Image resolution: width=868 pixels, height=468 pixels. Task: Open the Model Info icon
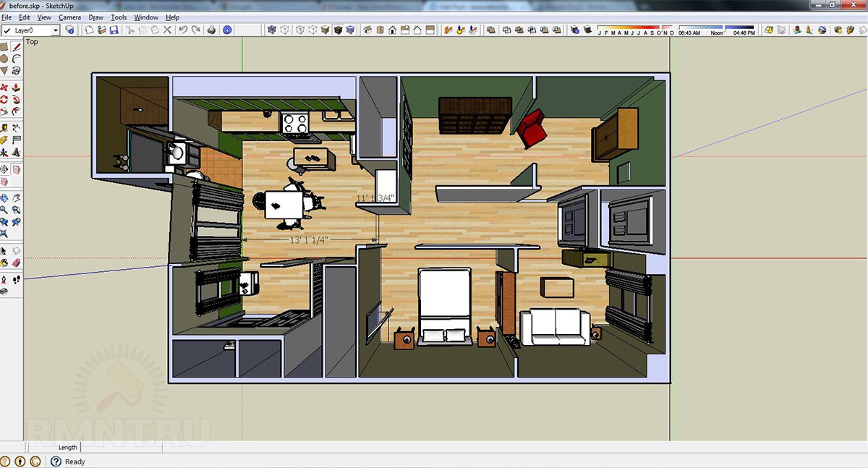[227, 30]
